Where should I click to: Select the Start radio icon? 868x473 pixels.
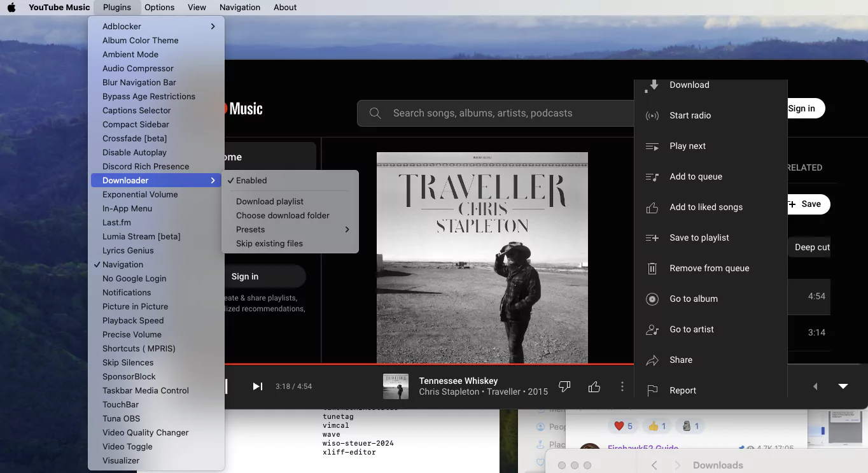(x=652, y=115)
